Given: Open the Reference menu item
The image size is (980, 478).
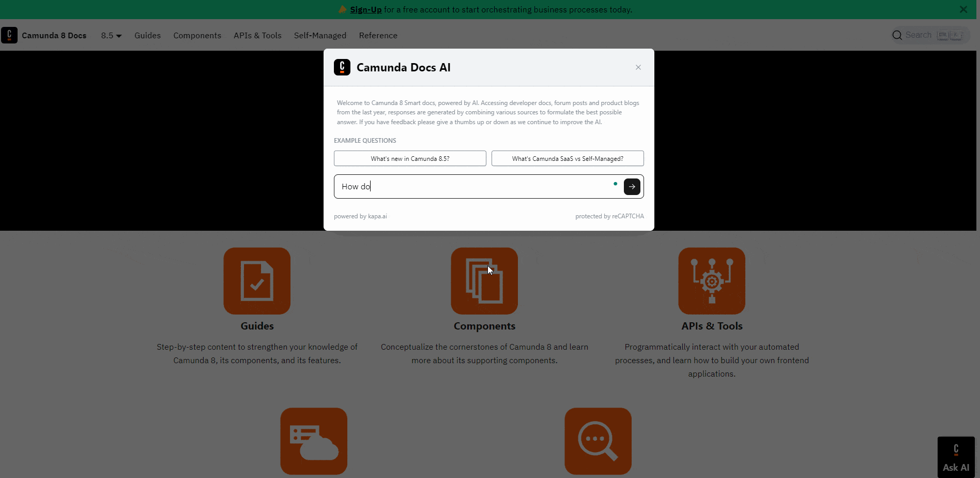Looking at the screenshot, I should click(x=378, y=35).
